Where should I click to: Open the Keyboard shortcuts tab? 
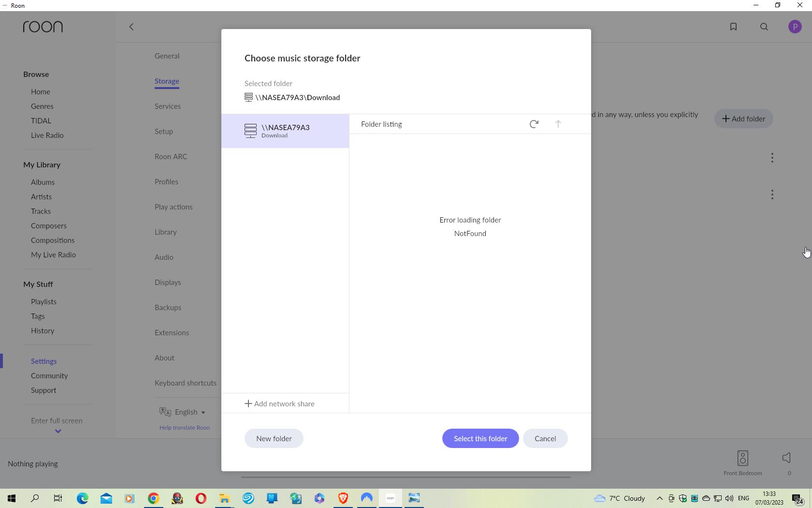click(186, 383)
